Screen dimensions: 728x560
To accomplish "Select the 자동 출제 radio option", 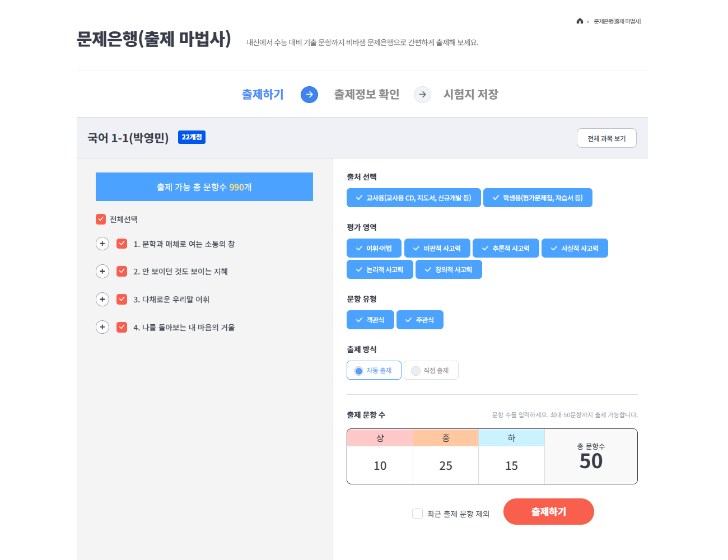I will coord(374,370).
